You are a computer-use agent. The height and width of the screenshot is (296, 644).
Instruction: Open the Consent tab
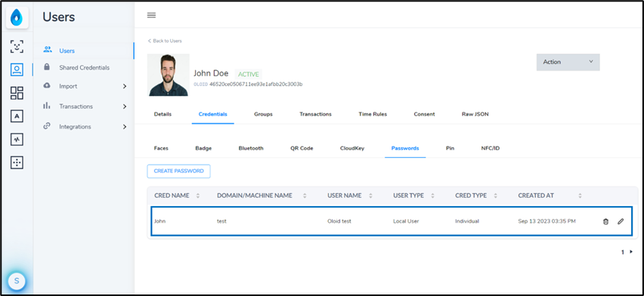[x=424, y=114]
